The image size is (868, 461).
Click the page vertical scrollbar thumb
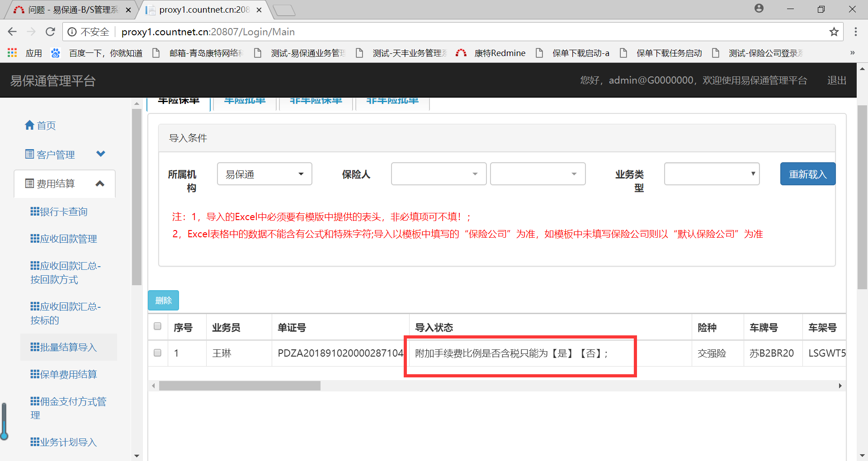pos(862,197)
